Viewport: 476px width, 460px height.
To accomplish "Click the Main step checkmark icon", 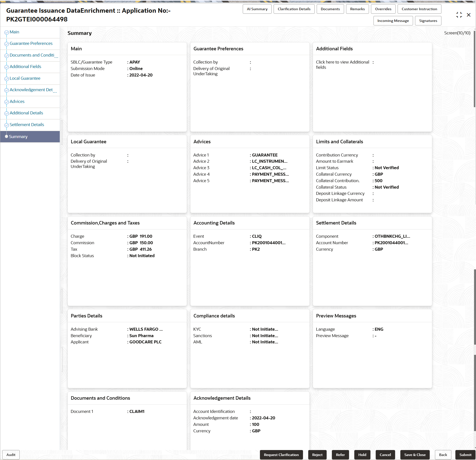I will click(6, 32).
